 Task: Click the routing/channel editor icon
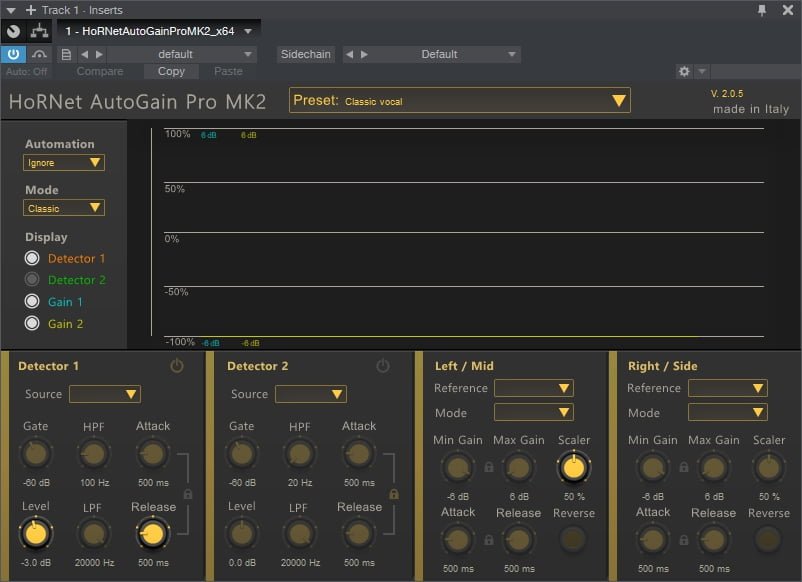(x=39, y=31)
